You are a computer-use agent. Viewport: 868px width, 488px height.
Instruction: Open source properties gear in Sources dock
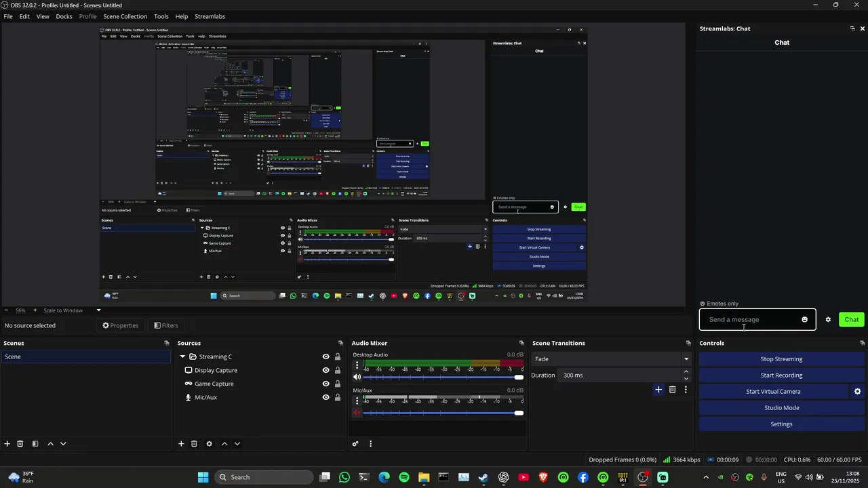click(209, 444)
